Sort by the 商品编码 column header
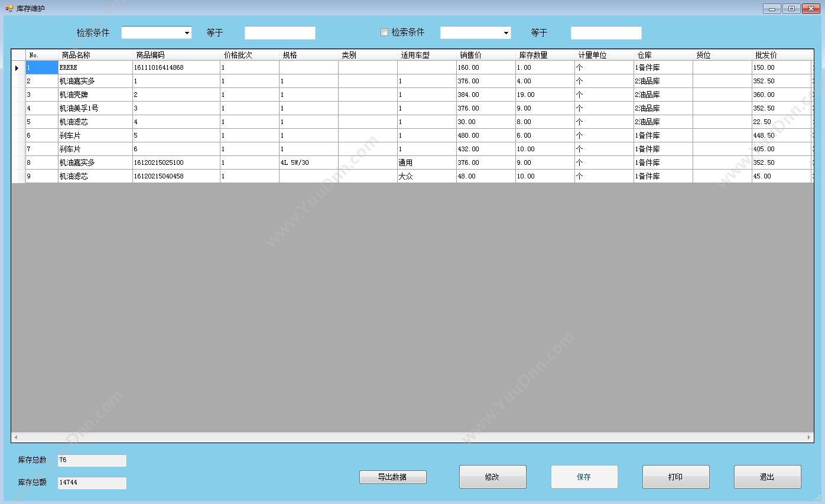This screenshot has height=504, width=825. [177, 55]
